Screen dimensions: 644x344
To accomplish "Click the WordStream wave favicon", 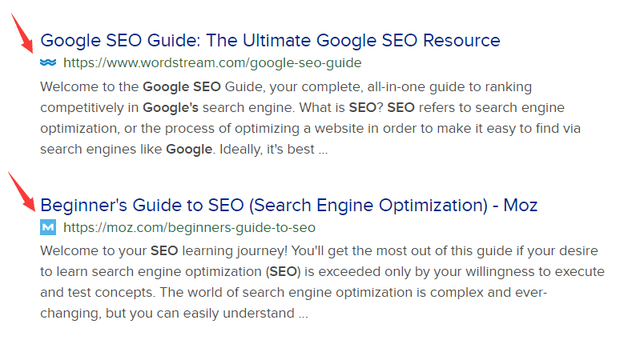I will click(x=47, y=62).
